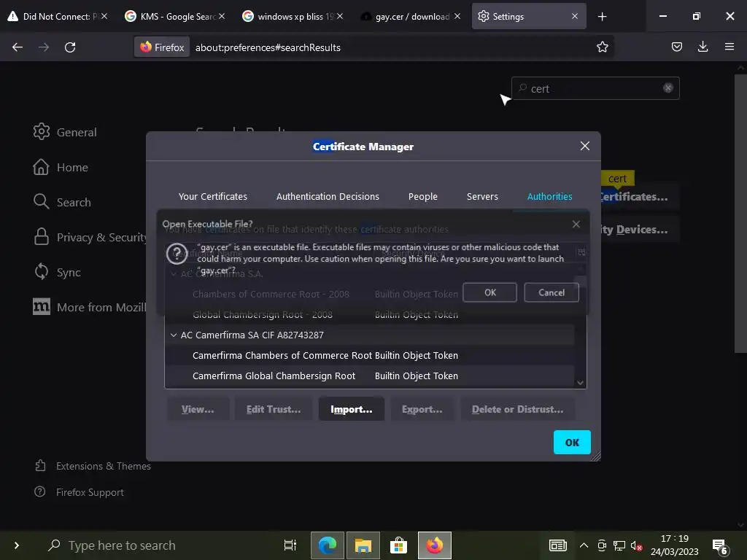Click Delete or Distrust... button
This screenshot has width=747, height=560.
(x=517, y=409)
